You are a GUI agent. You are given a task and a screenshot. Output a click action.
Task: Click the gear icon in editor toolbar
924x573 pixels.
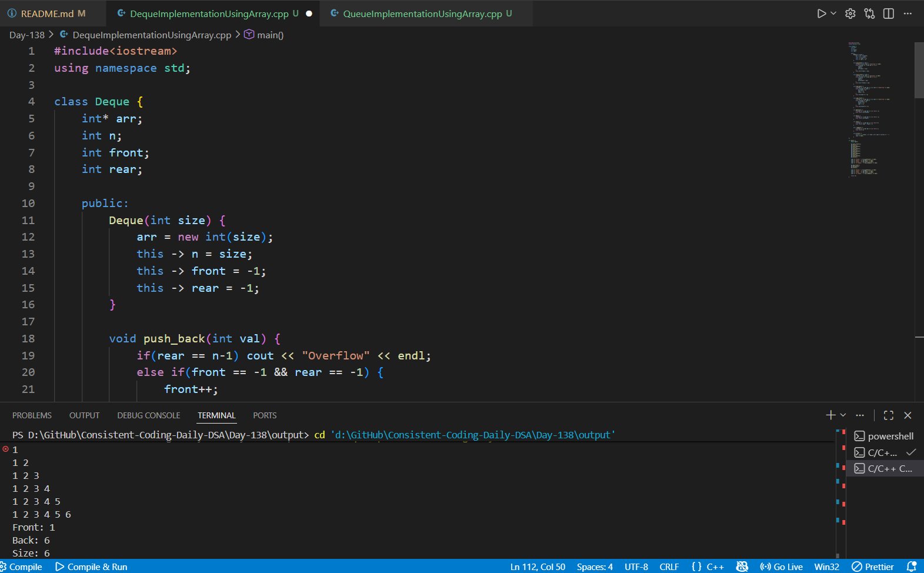tap(850, 14)
